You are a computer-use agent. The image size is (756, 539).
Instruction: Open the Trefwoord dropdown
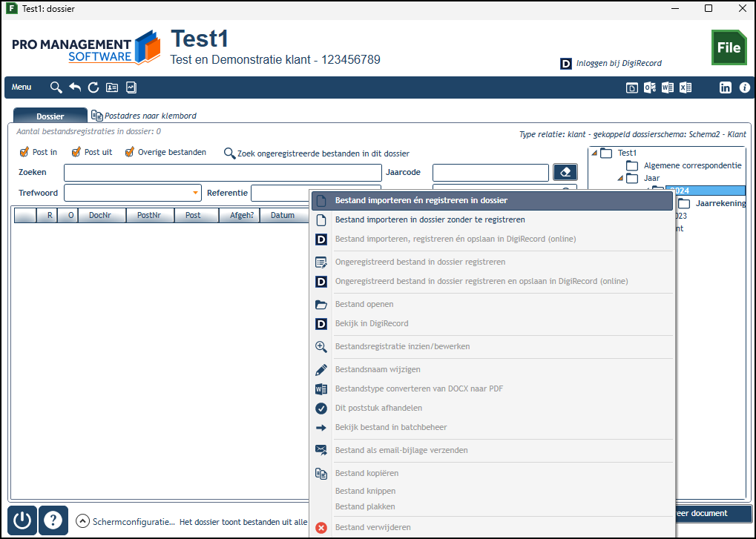[x=195, y=193]
